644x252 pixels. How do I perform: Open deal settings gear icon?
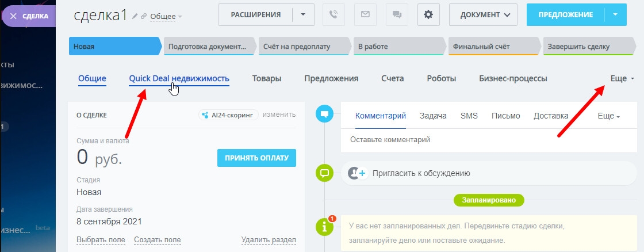428,14
